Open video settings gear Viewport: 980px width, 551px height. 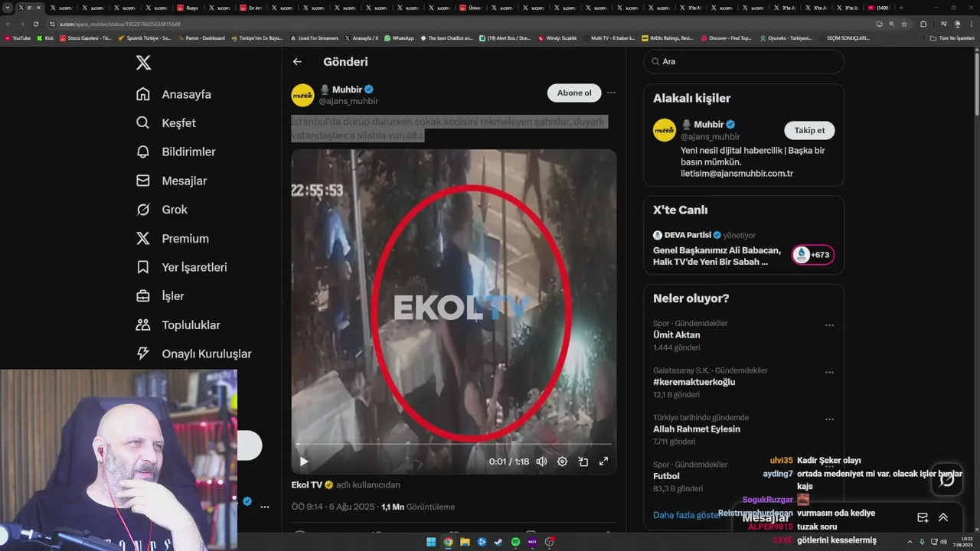point(562,461)
